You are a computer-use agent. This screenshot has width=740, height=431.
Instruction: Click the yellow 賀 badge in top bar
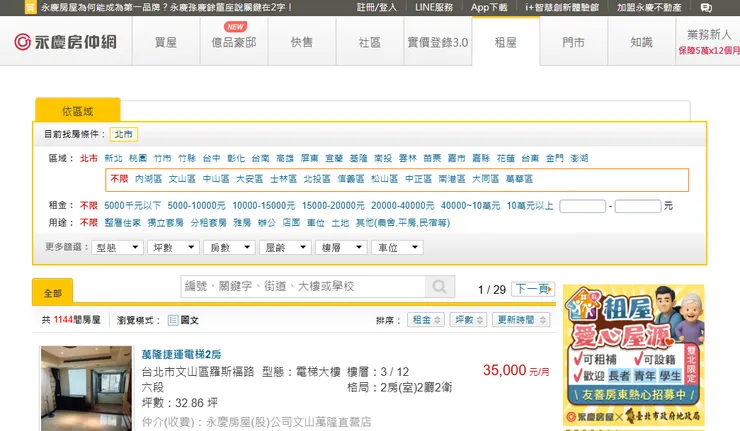(x=30, y=7)
